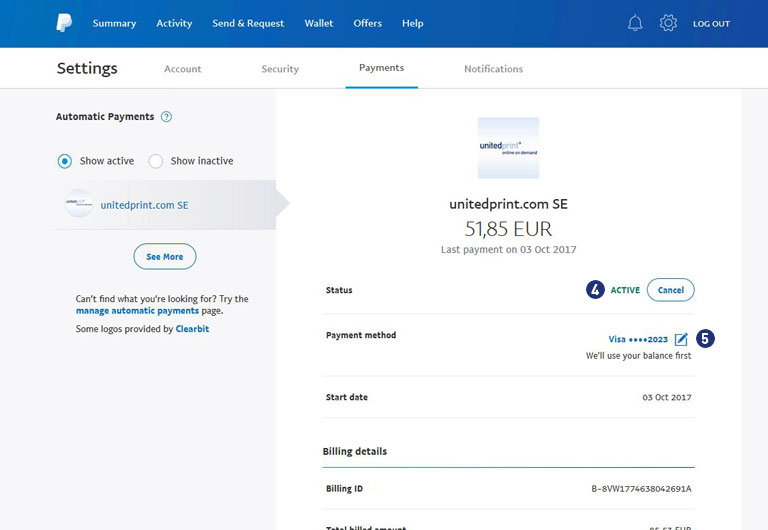768x530 pixels.
Task: Select the Show active radio button
Action: tap(65, 161)
